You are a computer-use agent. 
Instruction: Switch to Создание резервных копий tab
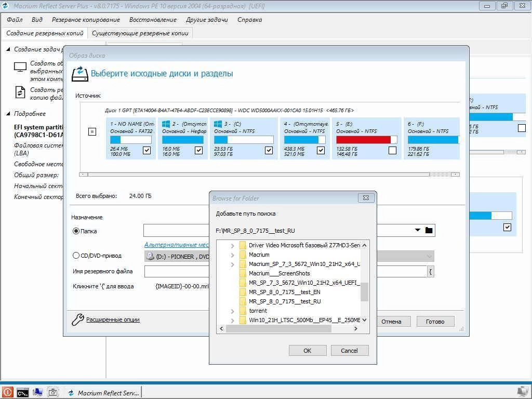[45, 33]
